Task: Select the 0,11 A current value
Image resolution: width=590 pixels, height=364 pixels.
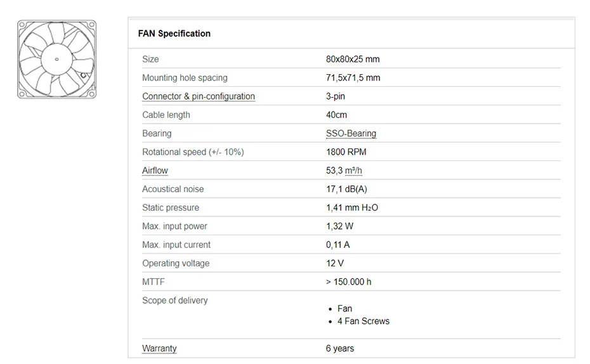Action: coord(338,245)
